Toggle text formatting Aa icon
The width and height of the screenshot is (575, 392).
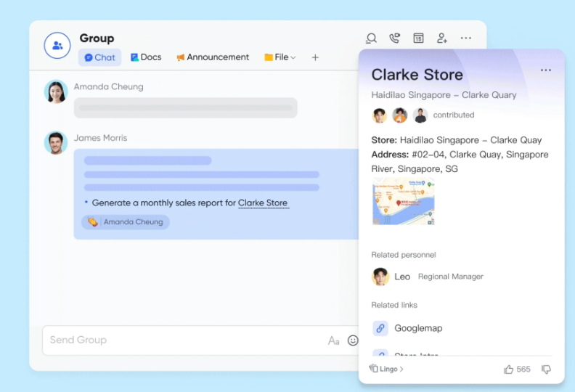333,340
